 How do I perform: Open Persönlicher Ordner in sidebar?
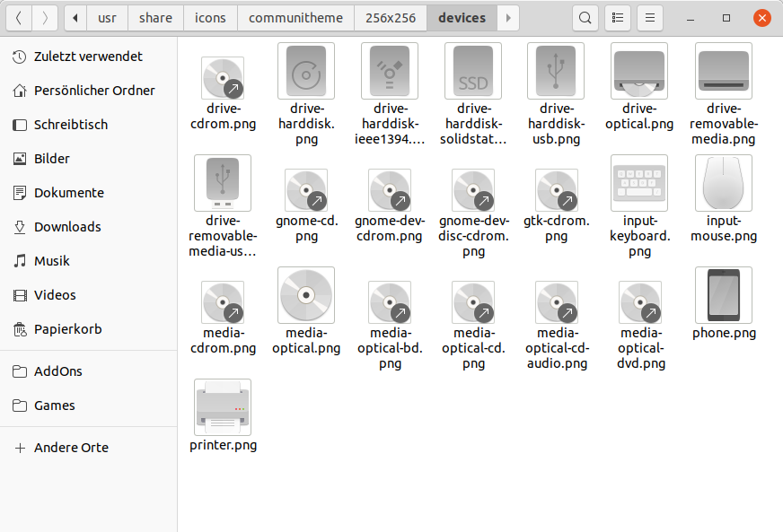[88, 91]
